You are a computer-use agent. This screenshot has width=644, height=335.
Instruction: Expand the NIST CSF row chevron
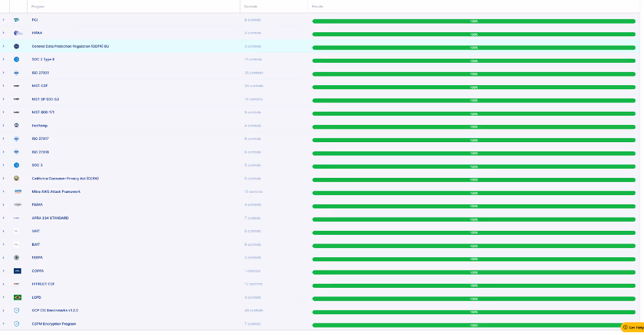click(3, 86)
